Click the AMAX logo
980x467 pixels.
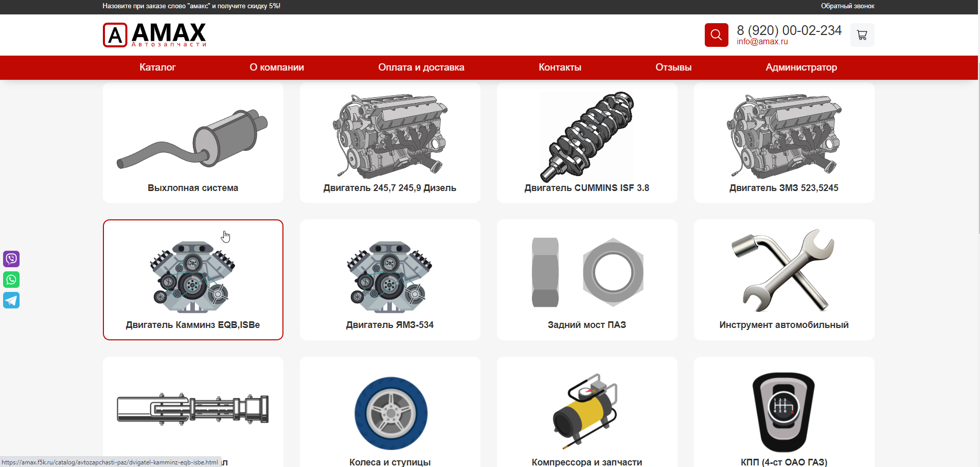[x=154, y=35]
